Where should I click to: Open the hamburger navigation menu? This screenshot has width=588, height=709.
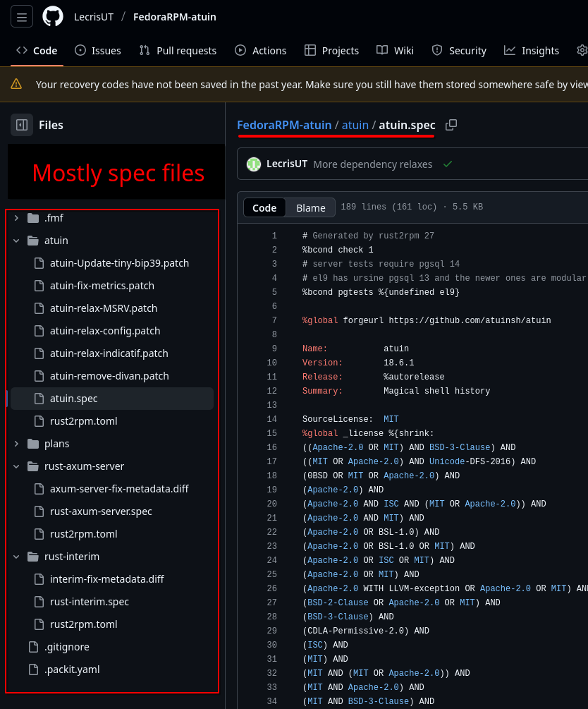pyautogui.click(x=22, y=17)
